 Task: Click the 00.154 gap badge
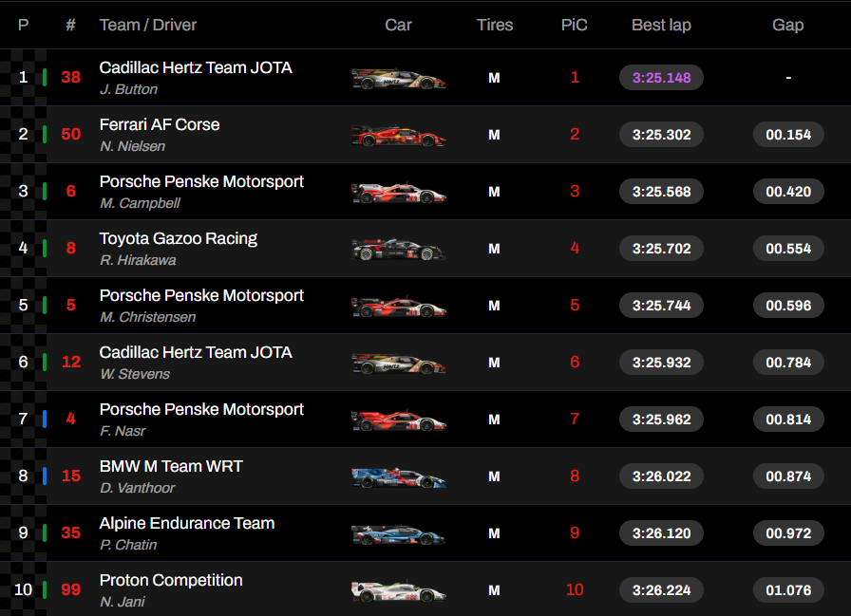[788, 135]
